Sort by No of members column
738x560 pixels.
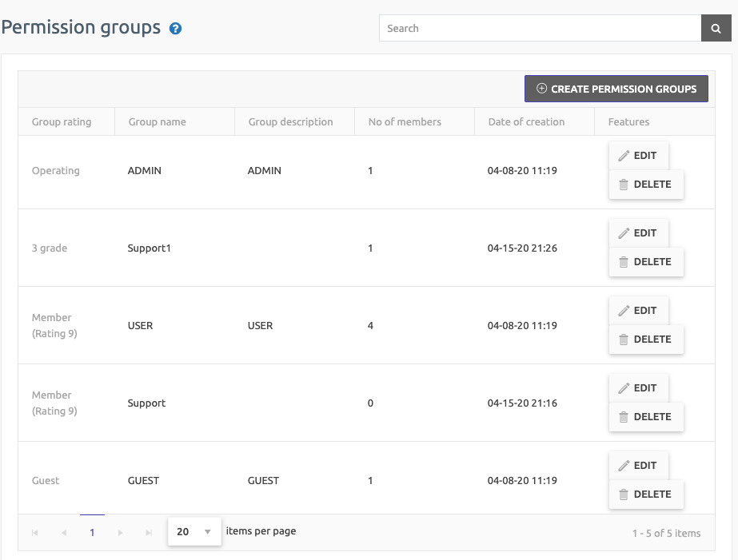(x=405, y=122)
